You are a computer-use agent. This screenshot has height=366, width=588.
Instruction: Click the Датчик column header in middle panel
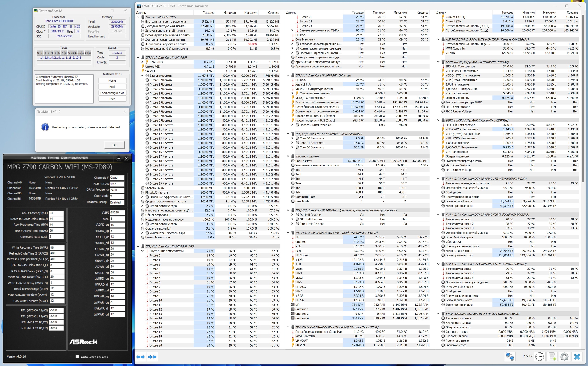point(291,13)
